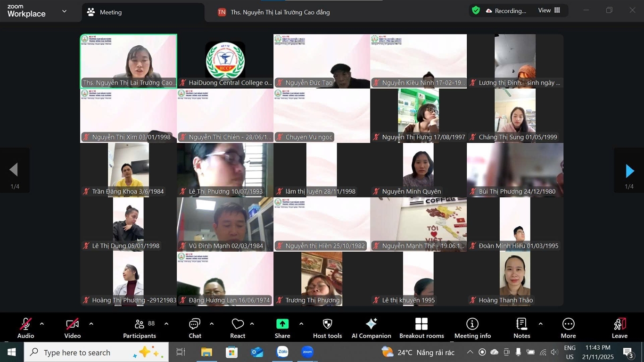This screenshot has width=644, height=362.
Task: Open the Chat panel
Action: [195, 328]
